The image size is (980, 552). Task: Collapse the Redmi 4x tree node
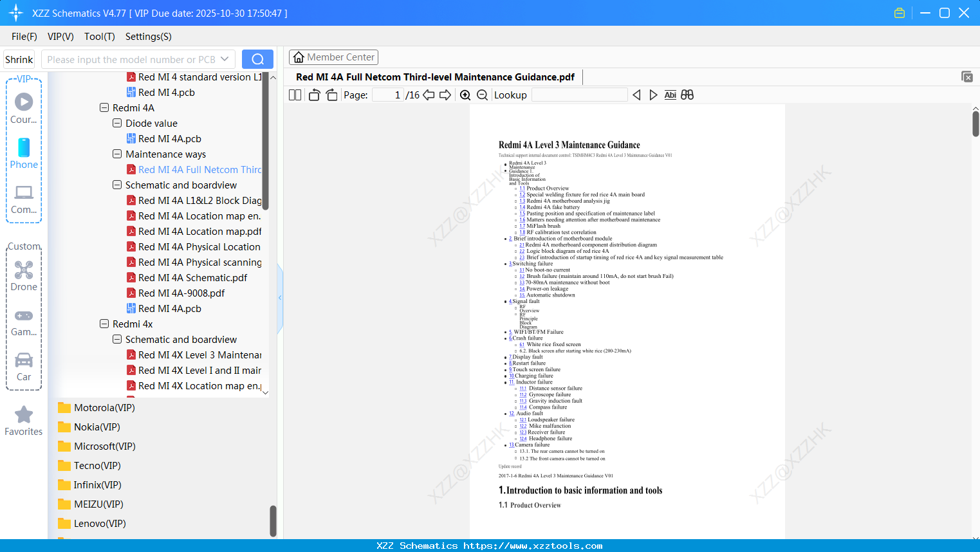[104, 324]
